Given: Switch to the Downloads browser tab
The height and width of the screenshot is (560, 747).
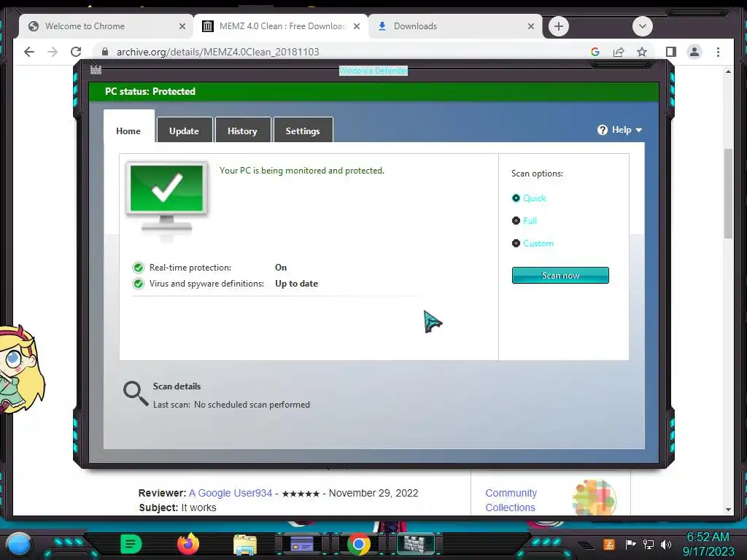Looking at the screenshot, I should pyautogui.click(x=455, y=26).
